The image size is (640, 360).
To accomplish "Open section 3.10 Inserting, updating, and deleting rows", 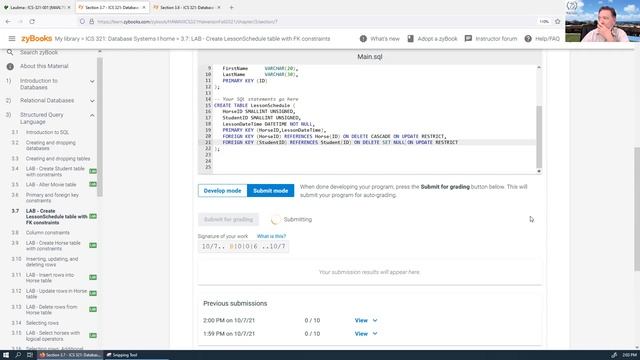I will tap(51, 262).
